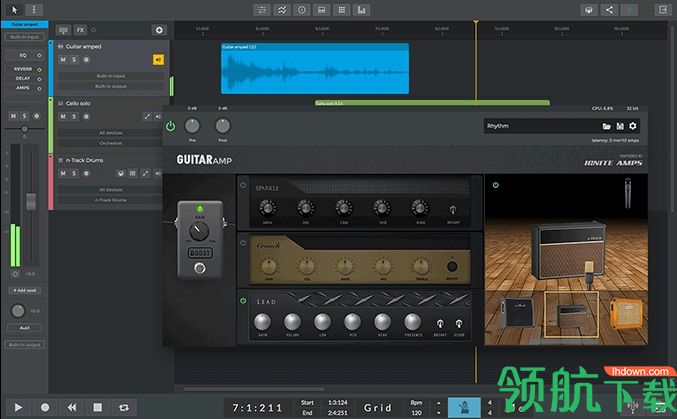Open Guitar amped Built-in input selector
This screenshot has width=677, height=419.
tap(111, 76)
